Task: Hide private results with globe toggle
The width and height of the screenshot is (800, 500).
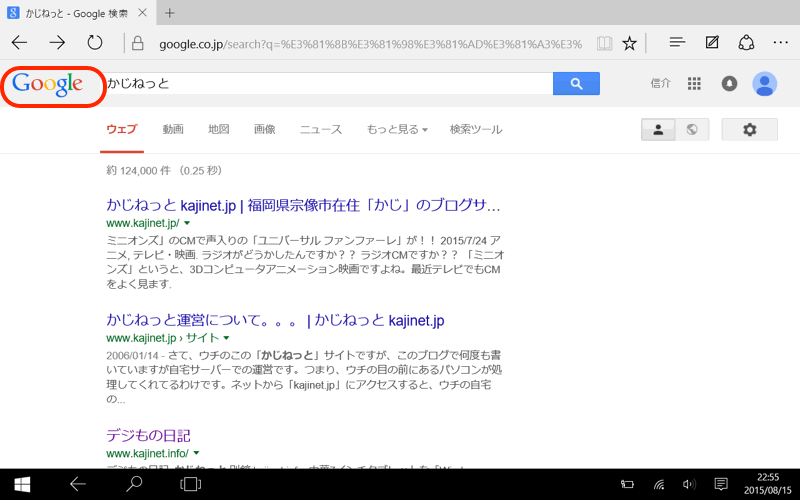Action: click(692, 130)
